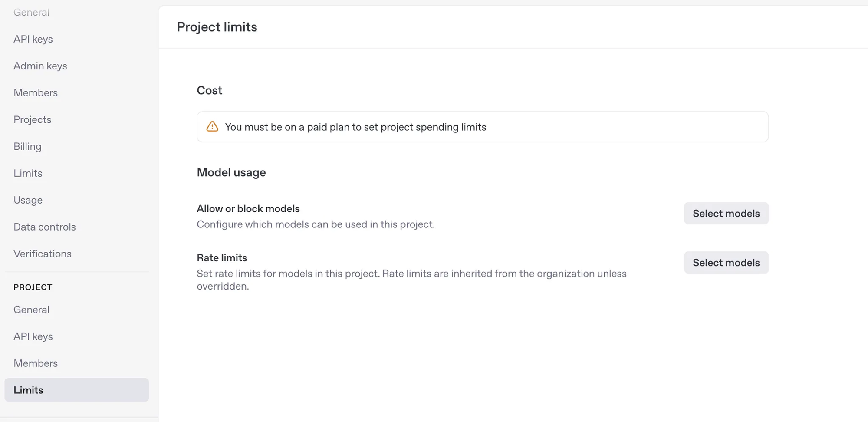Click the warning triangle icon in Cost banner
Image resolution: width=868 pixels, height=422 pixels.
coord(212,127)
